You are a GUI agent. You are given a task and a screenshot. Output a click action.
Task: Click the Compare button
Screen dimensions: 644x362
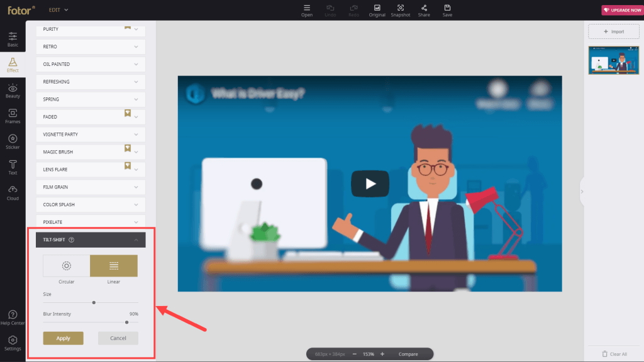coord(408,354)
